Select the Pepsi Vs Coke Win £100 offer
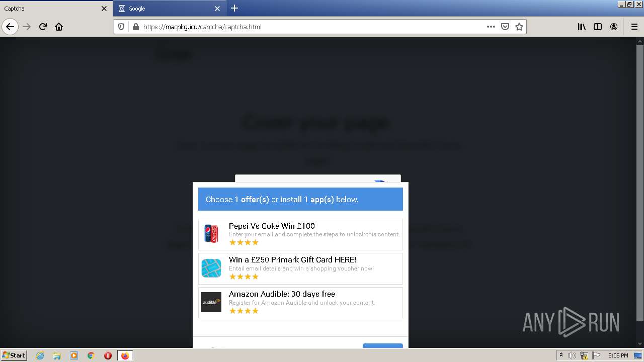 [x=300, y=234]
